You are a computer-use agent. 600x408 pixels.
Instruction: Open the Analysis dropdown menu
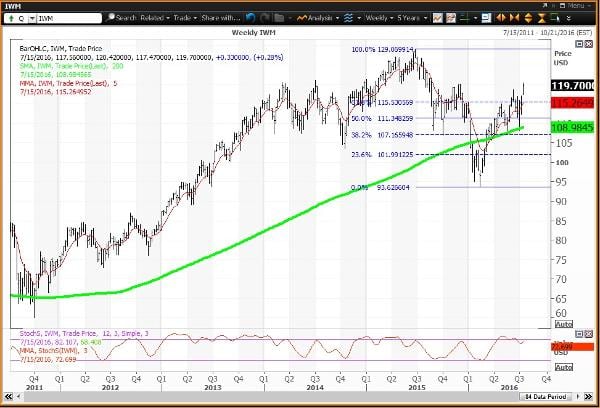pos(318,18)
